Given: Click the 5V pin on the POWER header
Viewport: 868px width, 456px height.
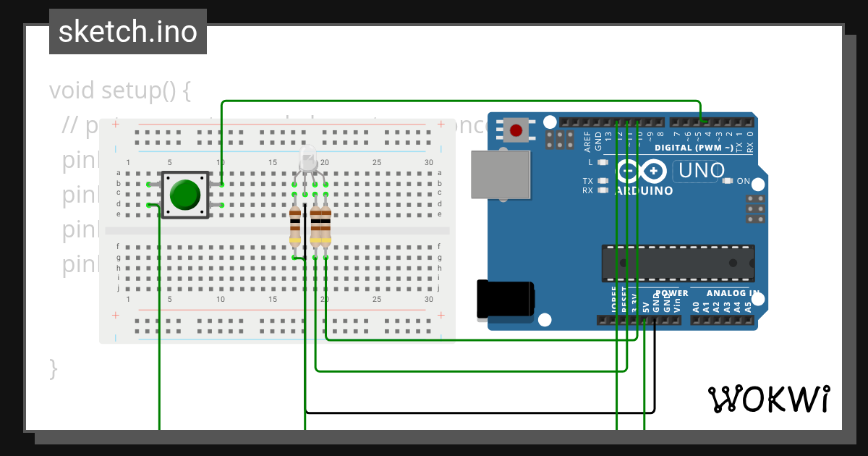Looking at the screenshot, I should (645, 321).
